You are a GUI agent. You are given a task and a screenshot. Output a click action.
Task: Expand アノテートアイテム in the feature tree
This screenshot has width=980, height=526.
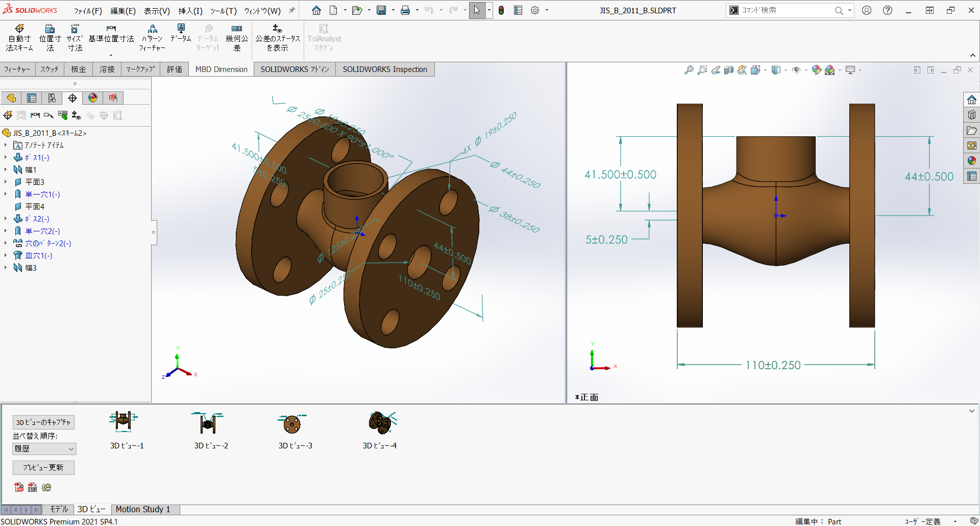tap(6, 145)
